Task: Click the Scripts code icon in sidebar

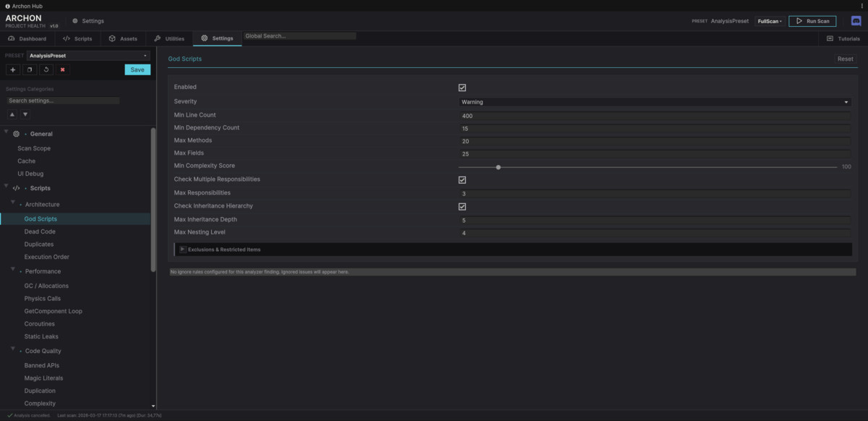Action: click(17, 188)
